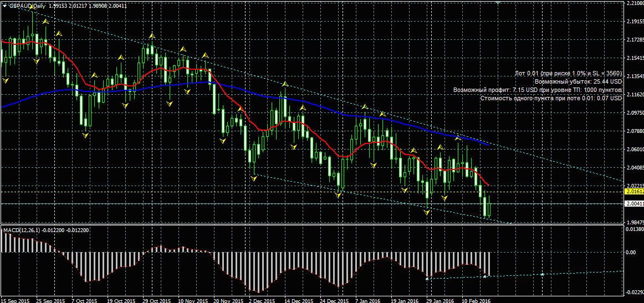Click the 20 Nov 2015 date label
The height and width of the screenshot is (303, 644).
(x=229, y=301)
